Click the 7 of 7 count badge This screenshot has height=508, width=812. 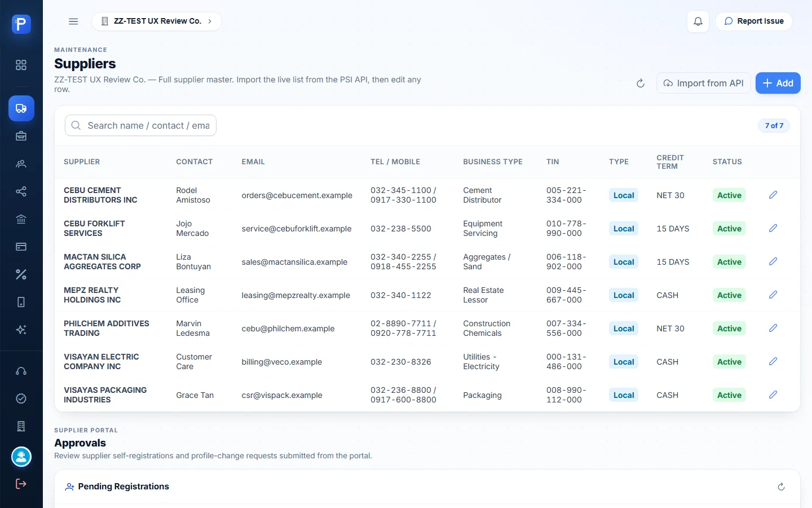774,125
